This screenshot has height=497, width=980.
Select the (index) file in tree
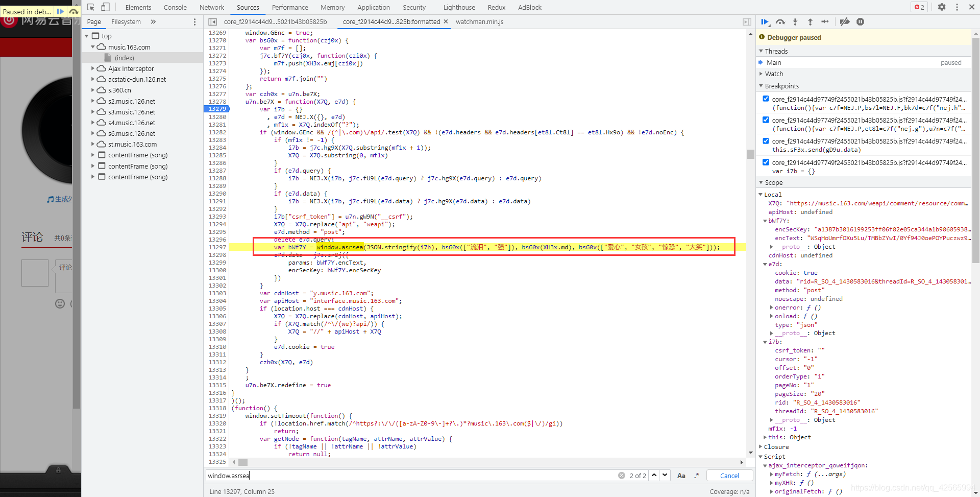click(x=124, y=58)
